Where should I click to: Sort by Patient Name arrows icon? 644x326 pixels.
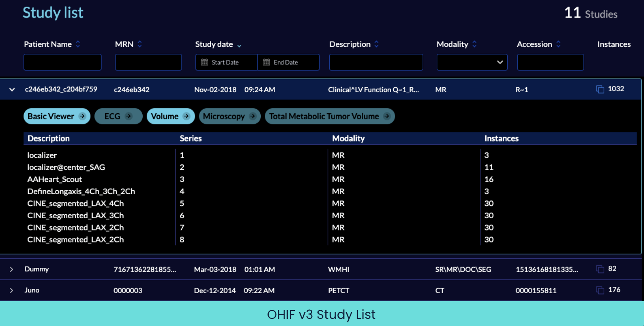[x=78, y=44]
